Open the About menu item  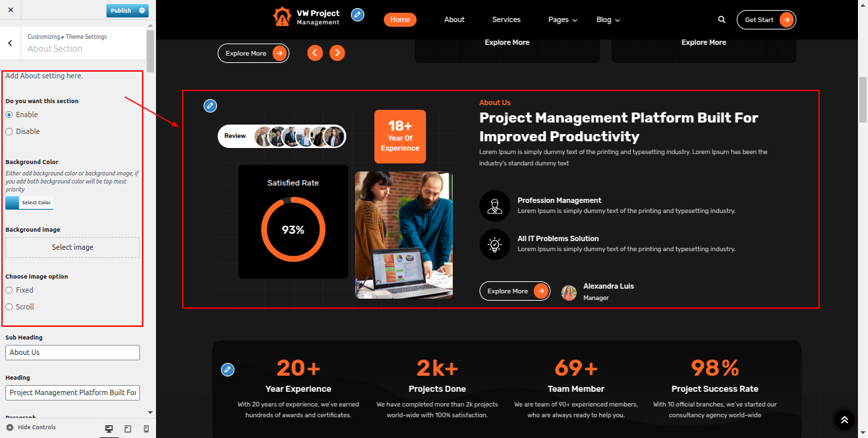[454, 19]
